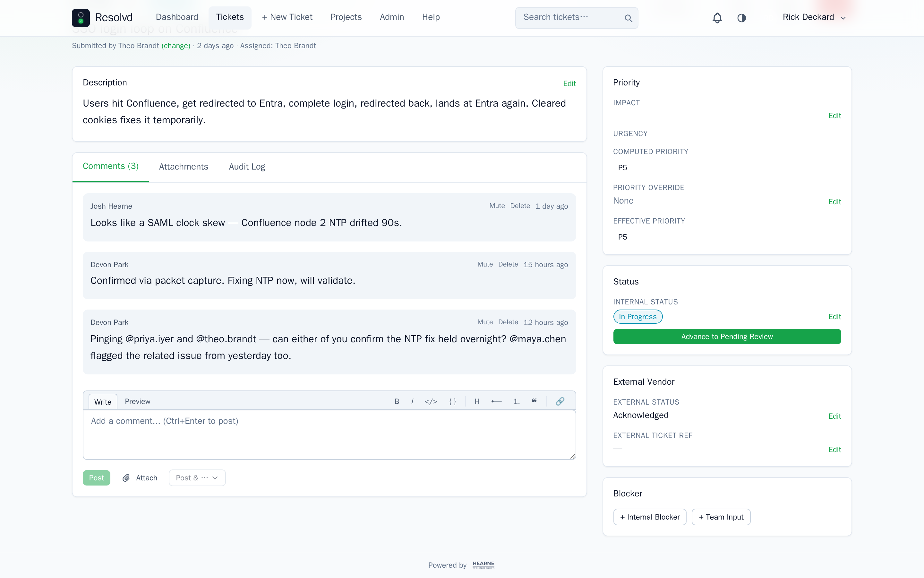Open the Admin nav item

point(392,17)
